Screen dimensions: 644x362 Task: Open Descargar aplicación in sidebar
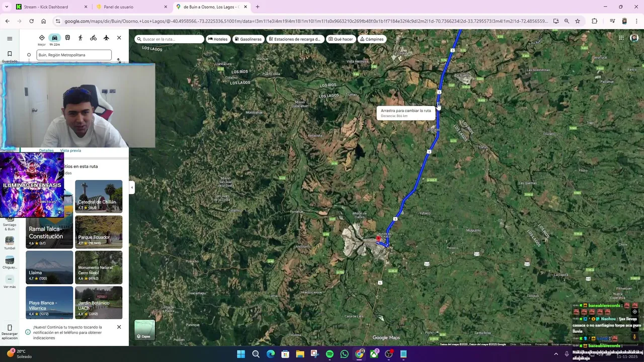10,332
